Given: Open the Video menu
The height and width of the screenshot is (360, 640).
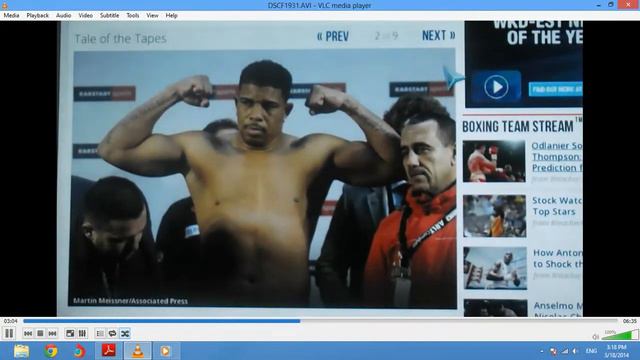Looking at the screenshot, I should point(85,16).
